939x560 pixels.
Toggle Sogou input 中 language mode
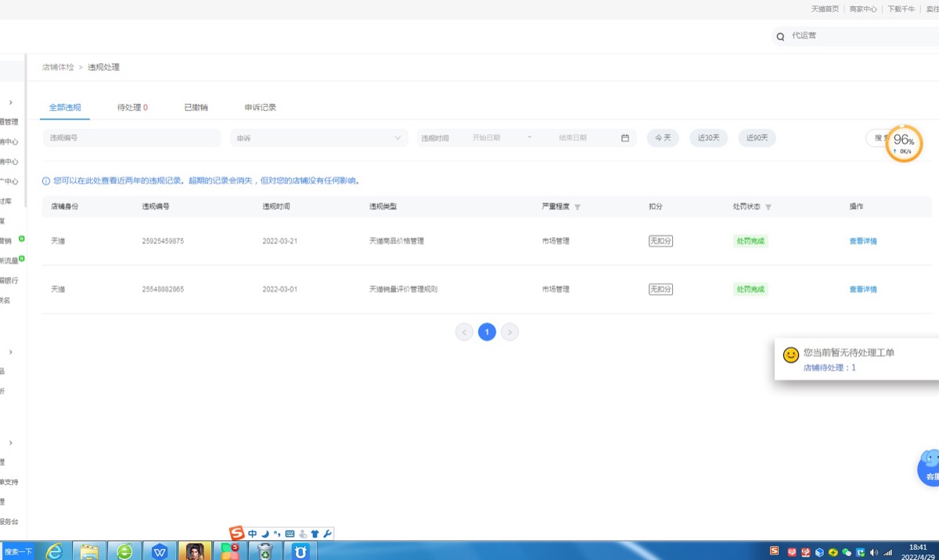pyautogui.click(x=253, y=533)
